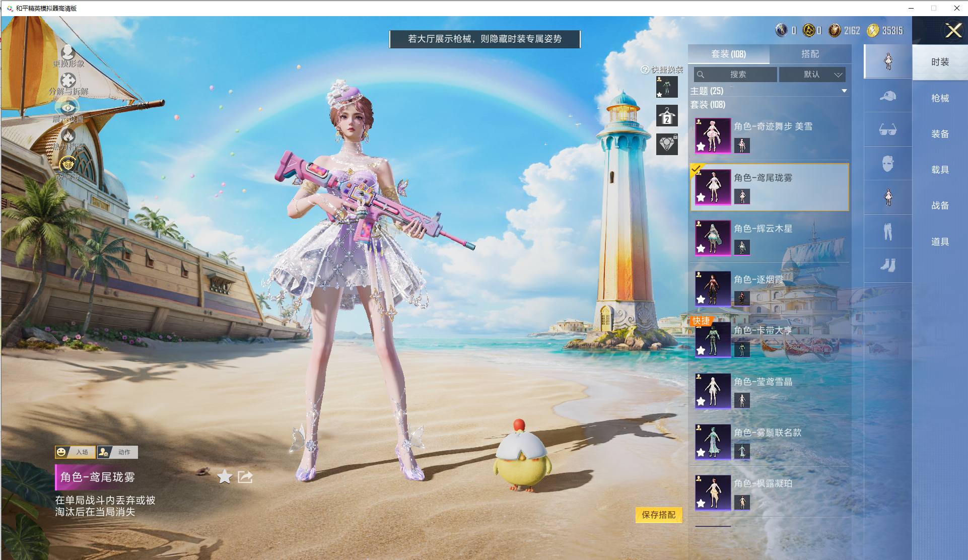
Task: Switch to the 搭配 tab
Action: (810, 54)
